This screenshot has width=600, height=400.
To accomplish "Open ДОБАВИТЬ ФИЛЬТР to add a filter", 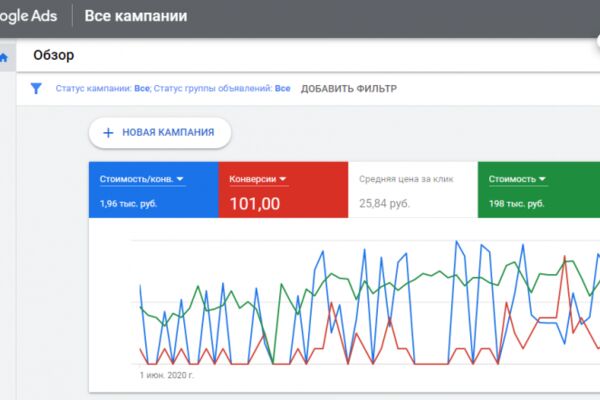I will 349,89.
